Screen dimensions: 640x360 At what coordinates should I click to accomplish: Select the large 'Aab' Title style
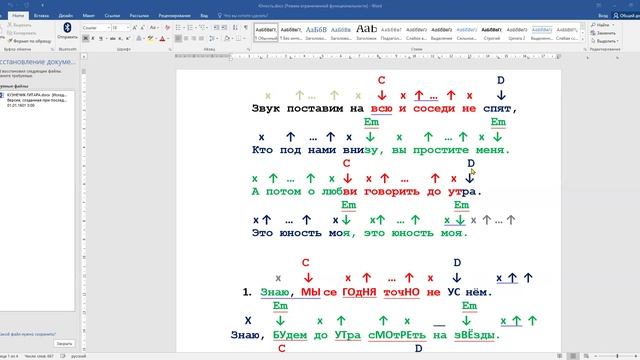pos(366,32)
